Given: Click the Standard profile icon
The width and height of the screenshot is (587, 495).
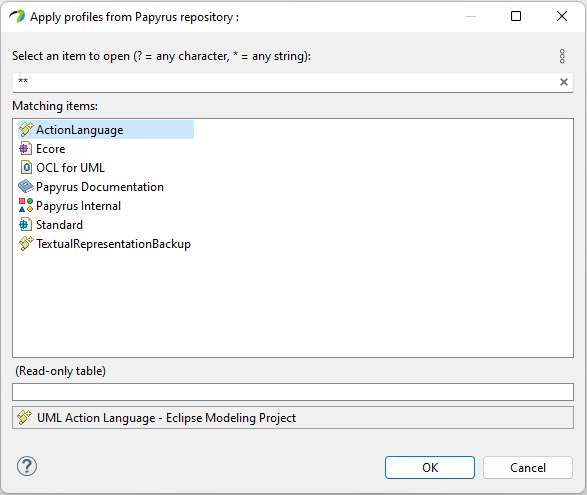Looking at the screenshot, I should point(25,224).
